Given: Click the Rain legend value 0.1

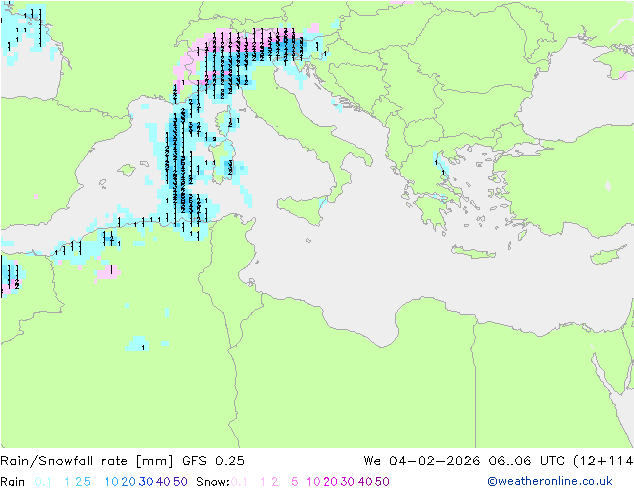Looking at the screenshot, I should [x=43, y=482].
